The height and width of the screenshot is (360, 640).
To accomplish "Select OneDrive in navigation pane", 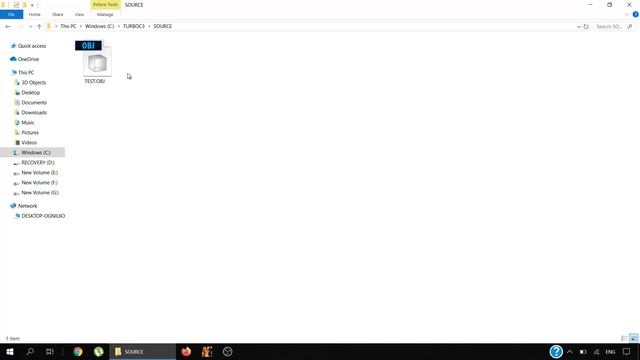I will tap(29, 59).
